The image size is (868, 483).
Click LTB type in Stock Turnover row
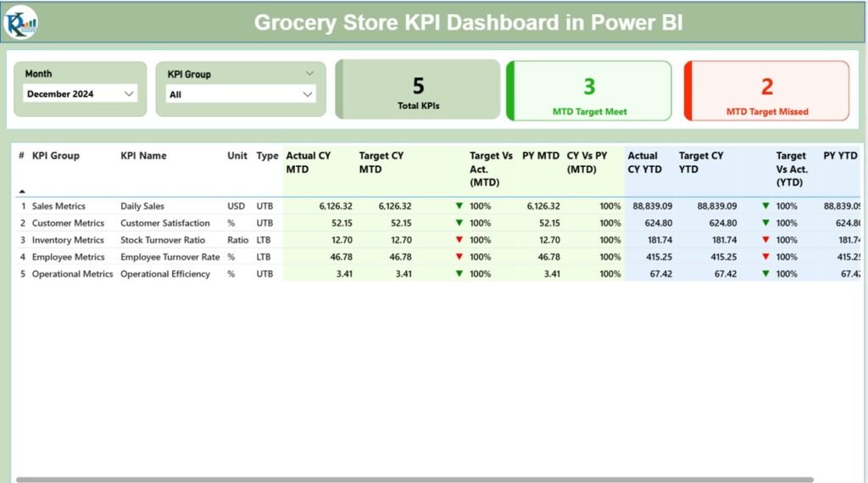tap(264, 240)
